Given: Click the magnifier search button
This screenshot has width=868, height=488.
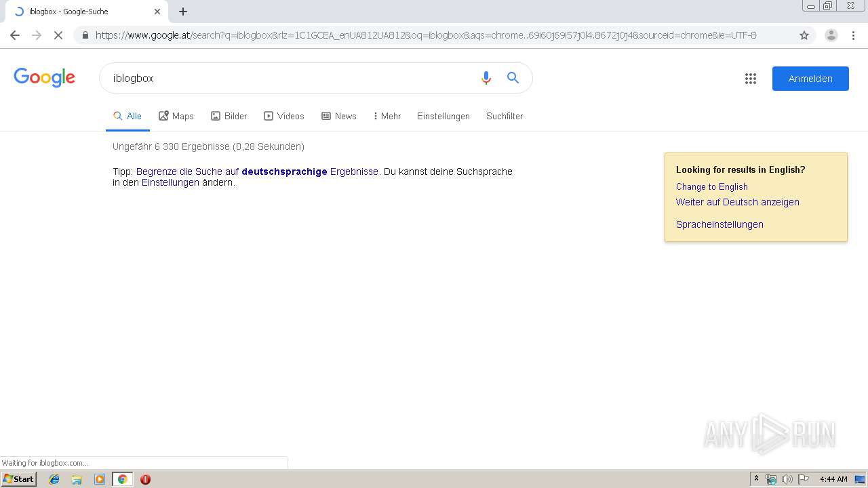Looking at the screenshot, I should 513,78.
